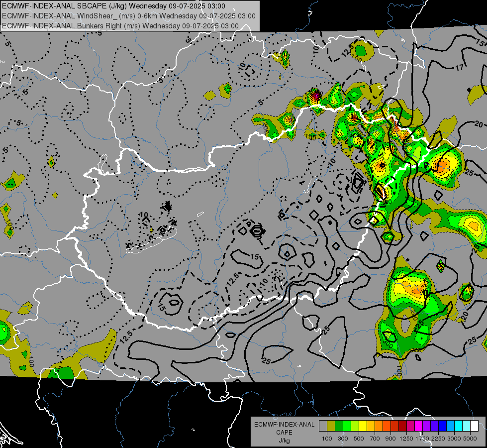Click the dark red legend swatch

point(402,426)
